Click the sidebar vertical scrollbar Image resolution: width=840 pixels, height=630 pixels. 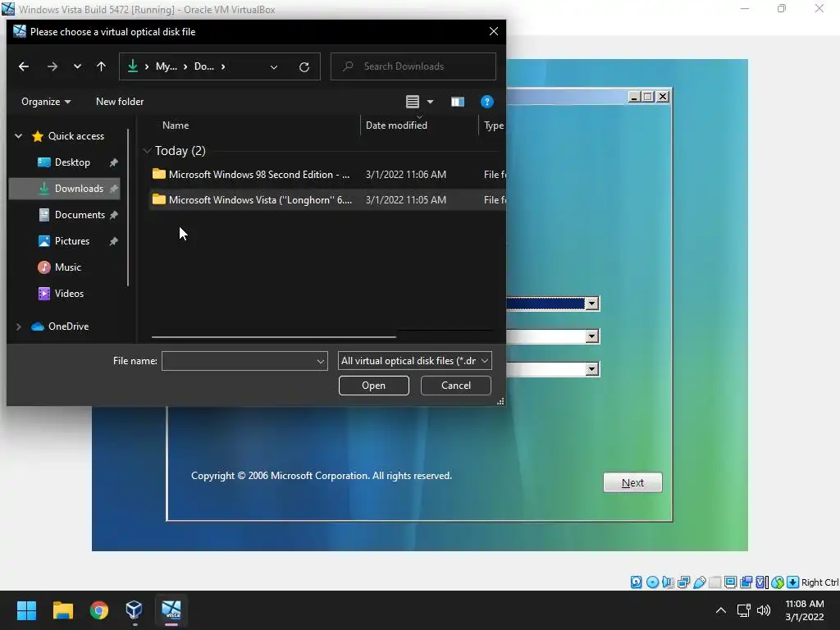point(128,208)
